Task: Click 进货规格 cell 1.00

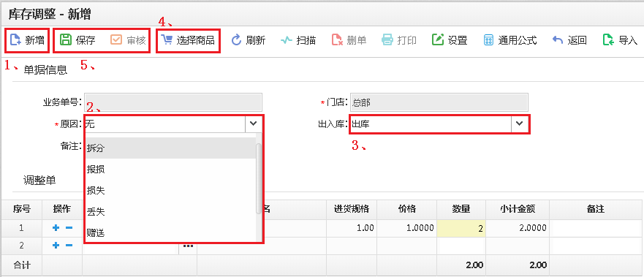Action: 352,229
